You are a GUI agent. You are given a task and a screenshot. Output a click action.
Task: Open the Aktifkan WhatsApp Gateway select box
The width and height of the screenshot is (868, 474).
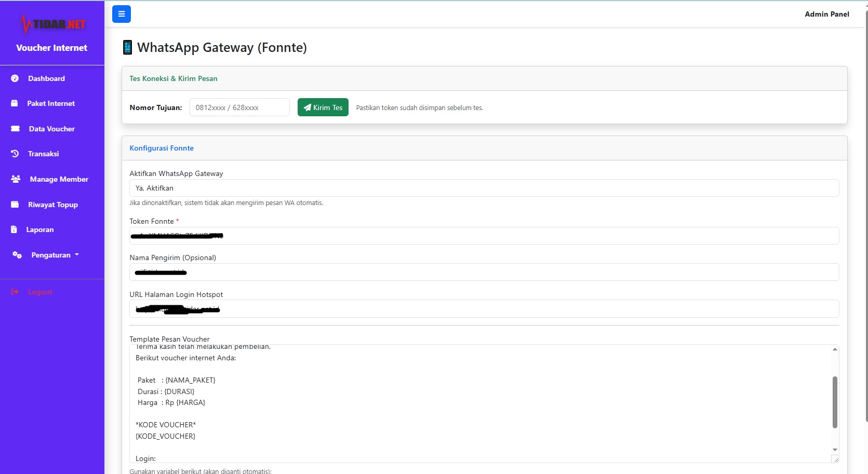(484, 188)
